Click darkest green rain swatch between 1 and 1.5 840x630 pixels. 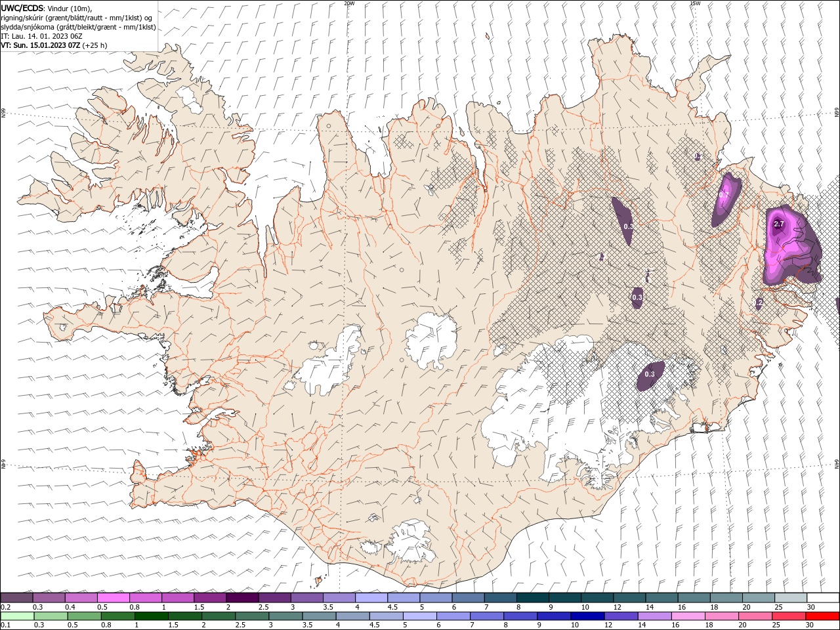(x=151, y=616)
